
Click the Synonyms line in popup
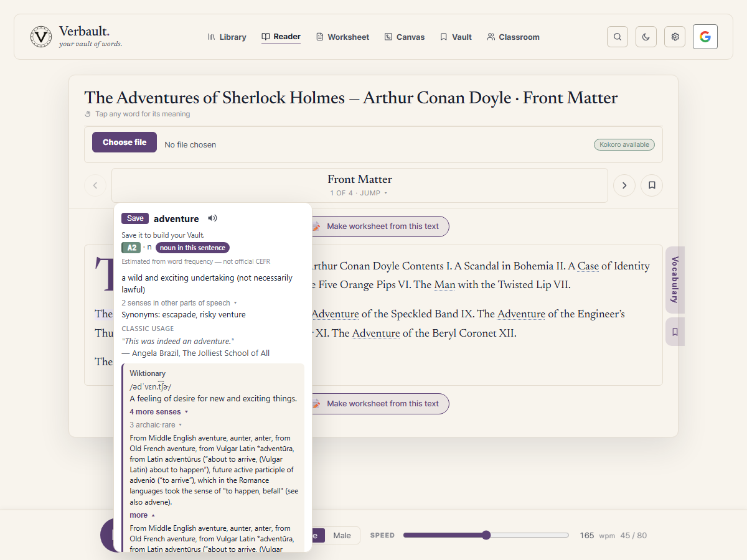[184, 315]
